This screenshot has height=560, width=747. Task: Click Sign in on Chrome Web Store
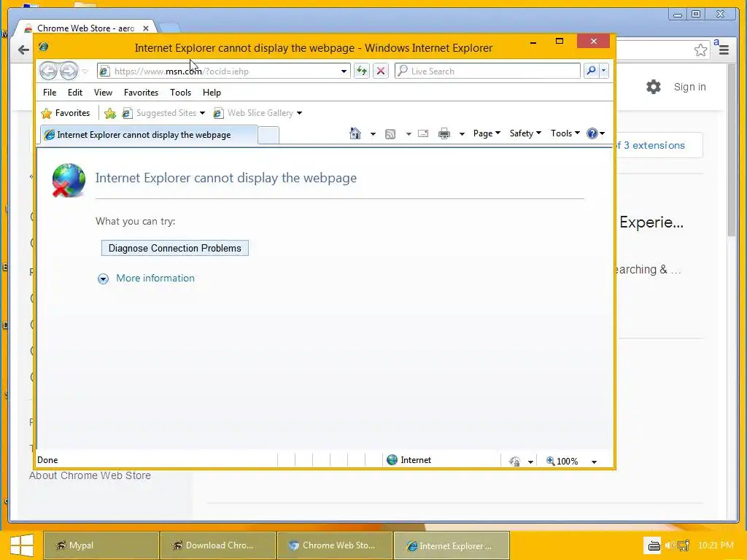click(x=689, y=87)
